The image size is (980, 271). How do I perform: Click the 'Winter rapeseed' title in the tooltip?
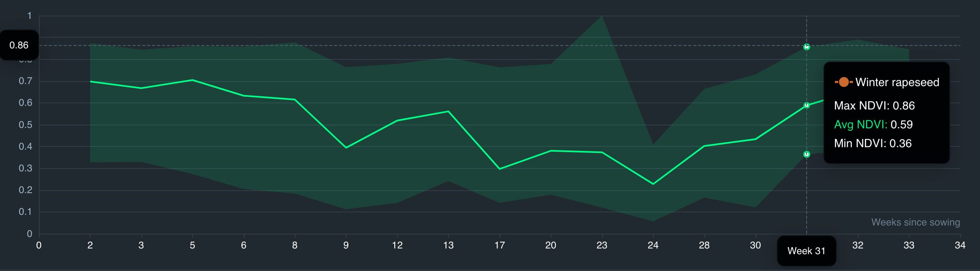[x=897, y=82]
